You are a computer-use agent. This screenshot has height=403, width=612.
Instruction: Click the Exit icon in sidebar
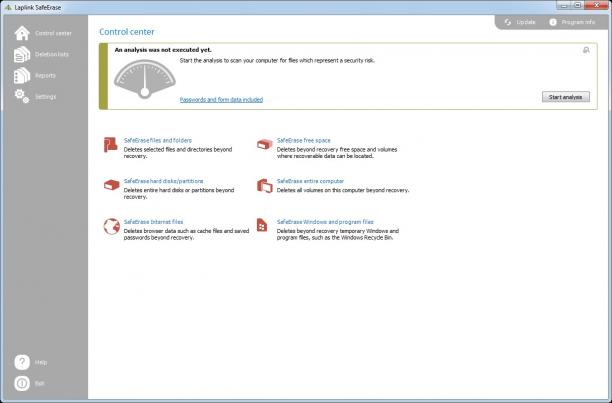22,383
